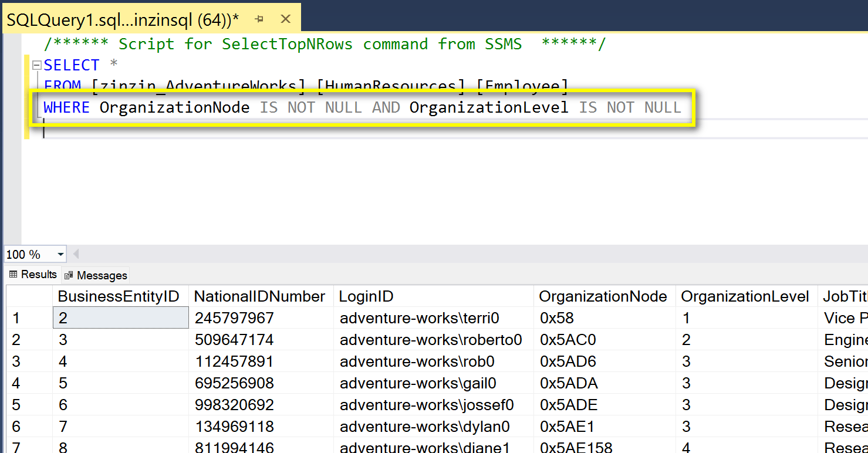Viewport: 868px width, 453px height.
Task: Click the NationalIDNumber column header
Action: click(261, 296)
